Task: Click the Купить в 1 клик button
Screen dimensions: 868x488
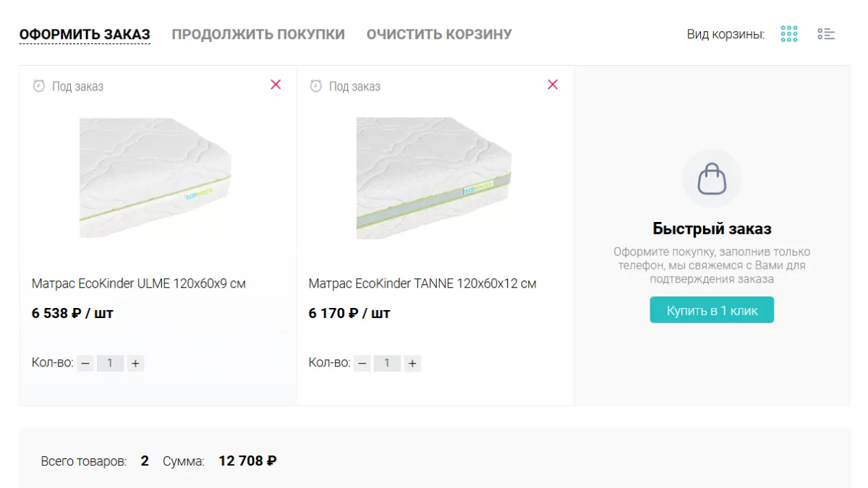Action: coord(712,310)
